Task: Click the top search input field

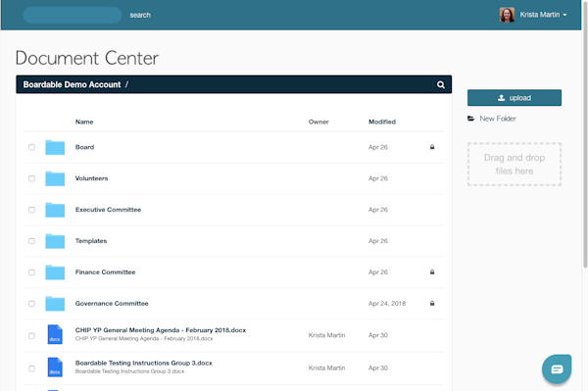Action: point(73,15)
